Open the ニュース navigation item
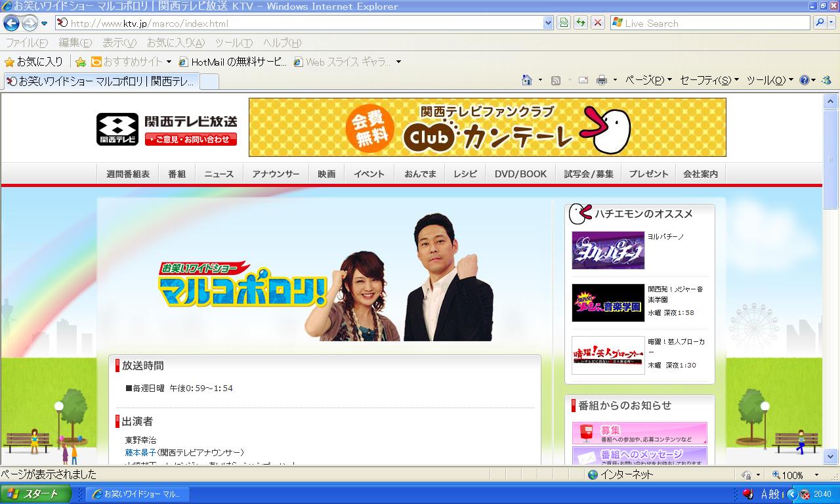Viewport: 840px width, 504px height. pyautogui.click(x=219, y=174)
